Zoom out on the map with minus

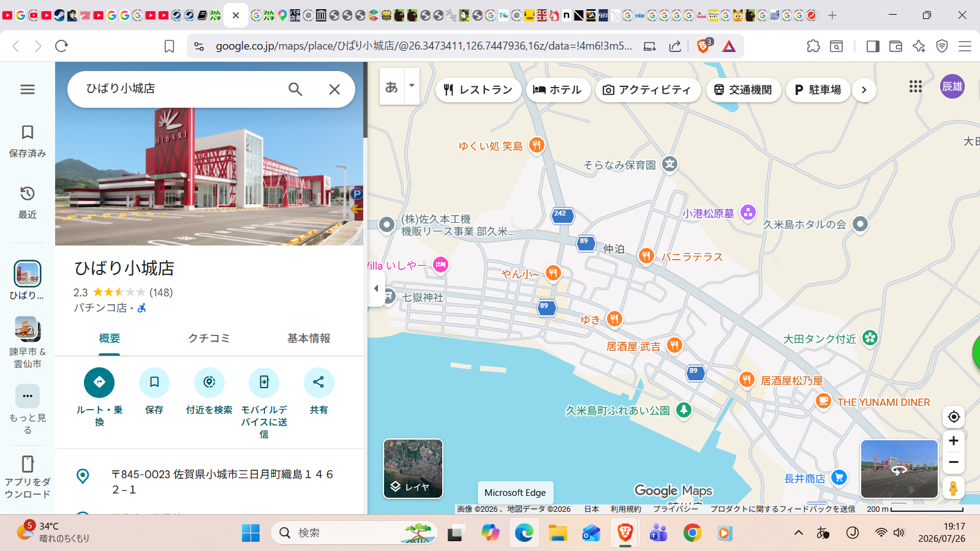click(954, 462)
